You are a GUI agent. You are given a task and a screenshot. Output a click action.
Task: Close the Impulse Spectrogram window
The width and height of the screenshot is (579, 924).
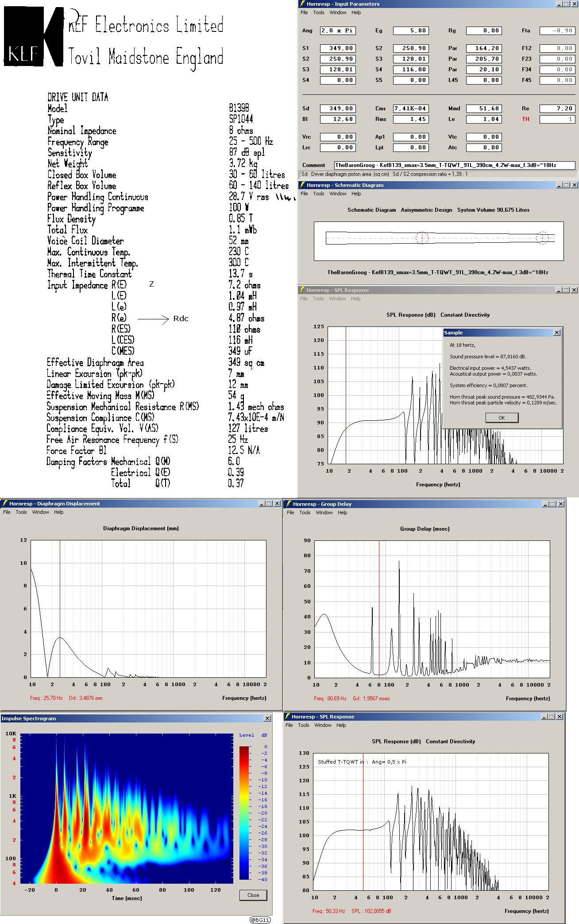[x=267, y=718]
